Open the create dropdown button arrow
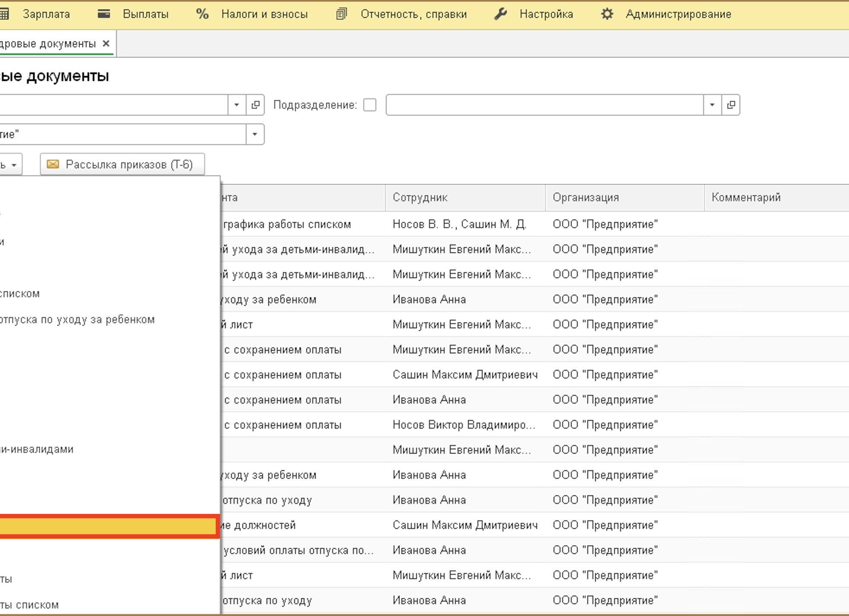 pos(14,165)
